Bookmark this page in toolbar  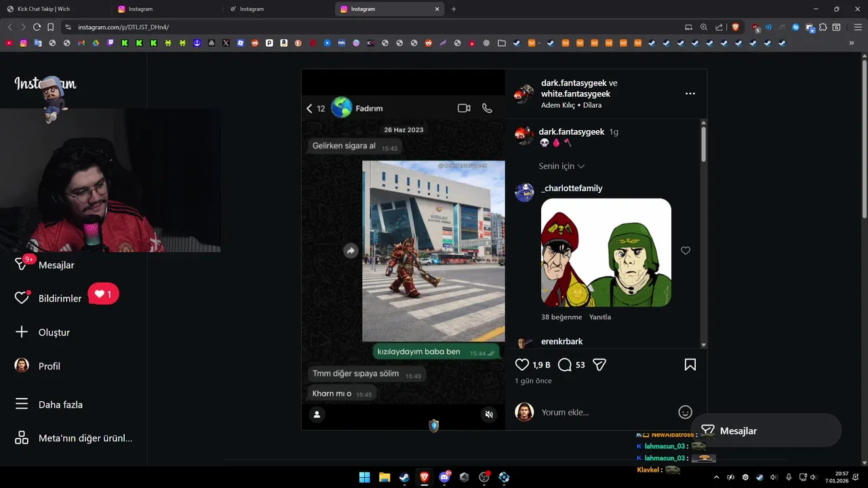coord(50,27)
